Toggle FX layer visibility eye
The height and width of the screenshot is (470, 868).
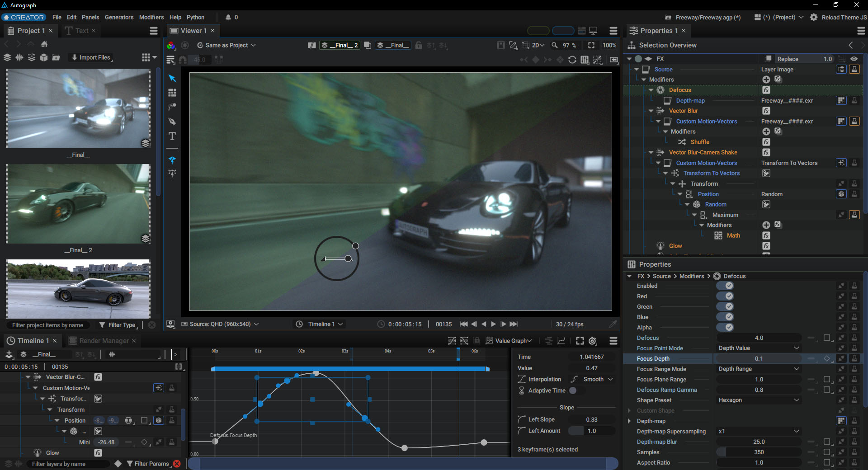coord(854,59)
